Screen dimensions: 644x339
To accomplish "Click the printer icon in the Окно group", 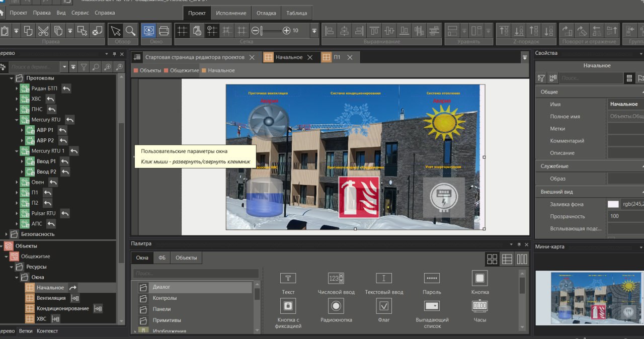I will pyautogui.click(x=164, y=31).
